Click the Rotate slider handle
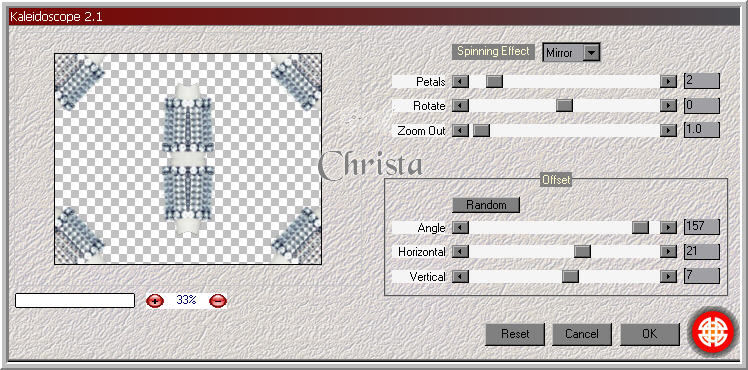The height and width of the screenshot is (370, 748). [x=564, y=105]
